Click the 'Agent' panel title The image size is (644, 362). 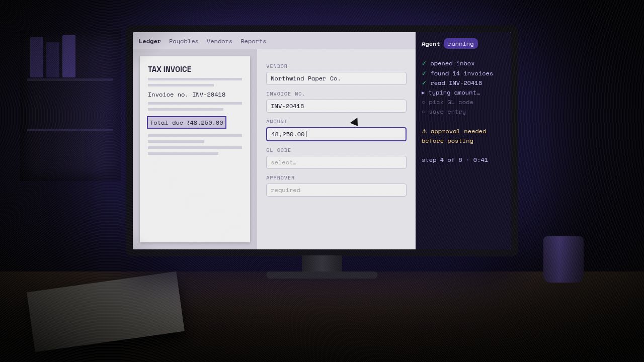431,44
